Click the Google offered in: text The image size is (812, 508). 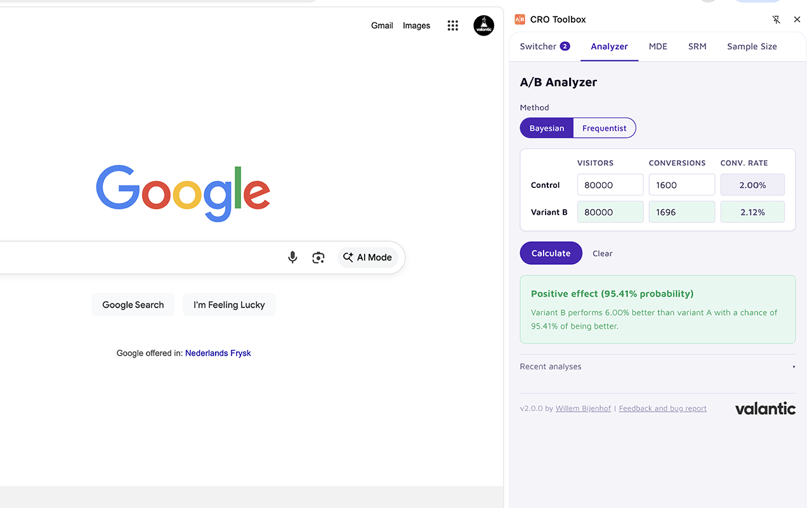150,353
